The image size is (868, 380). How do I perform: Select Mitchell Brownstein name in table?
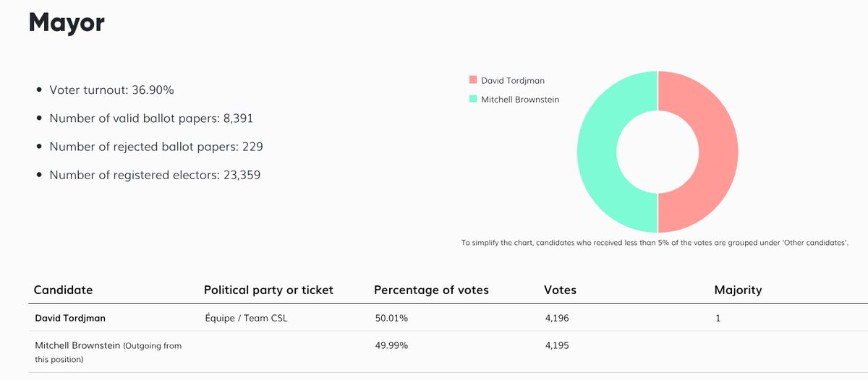coord(77,345)
